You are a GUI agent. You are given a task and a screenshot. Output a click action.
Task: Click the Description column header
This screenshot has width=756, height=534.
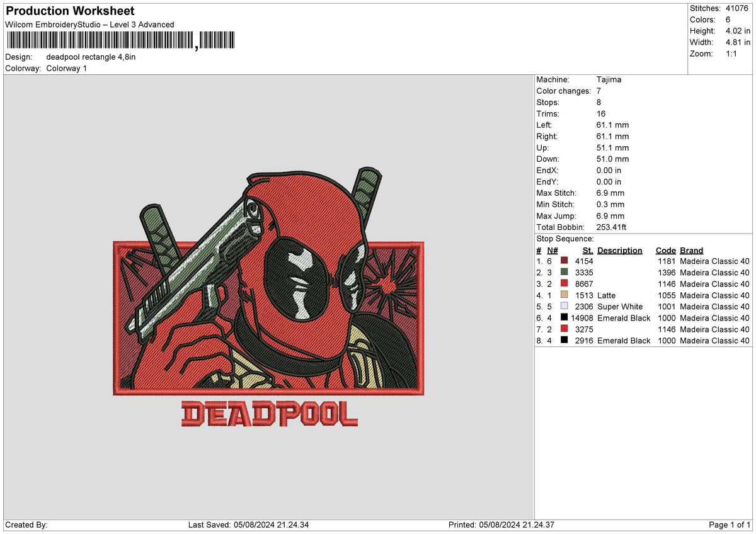point(620,250)
